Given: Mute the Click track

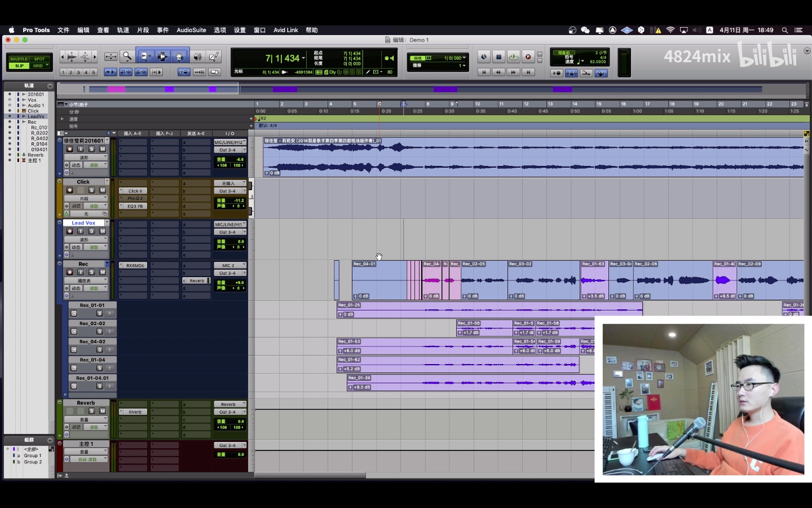Looking at the screenshot, I should click(103, 190).
